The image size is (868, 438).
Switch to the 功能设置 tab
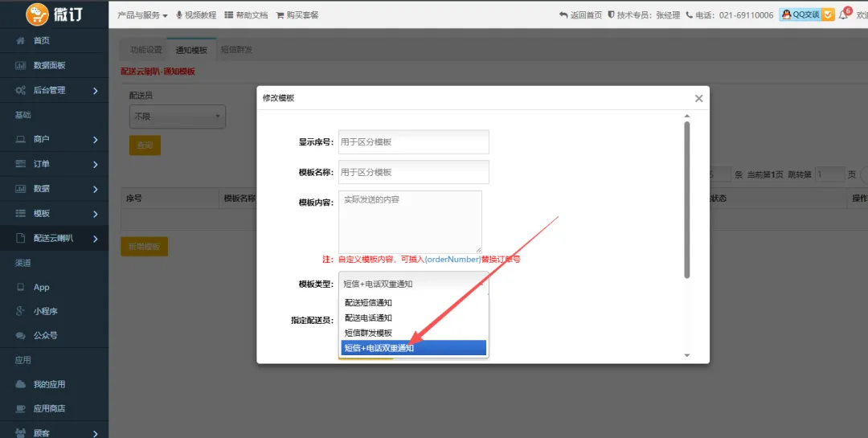point(145,50)
